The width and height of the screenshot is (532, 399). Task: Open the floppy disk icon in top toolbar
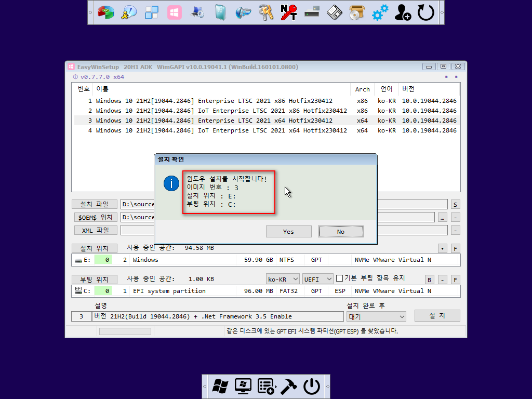pyautogui.click(x=334, y=12)
